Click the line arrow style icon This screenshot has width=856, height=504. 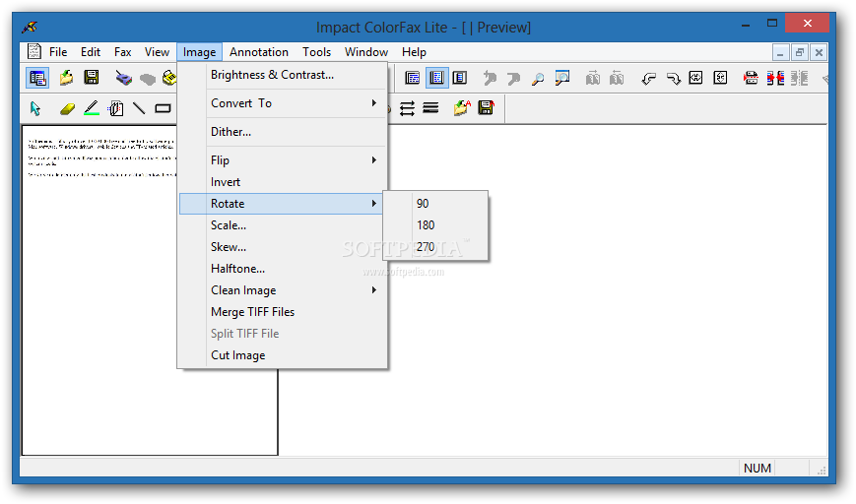click(407, 108)
